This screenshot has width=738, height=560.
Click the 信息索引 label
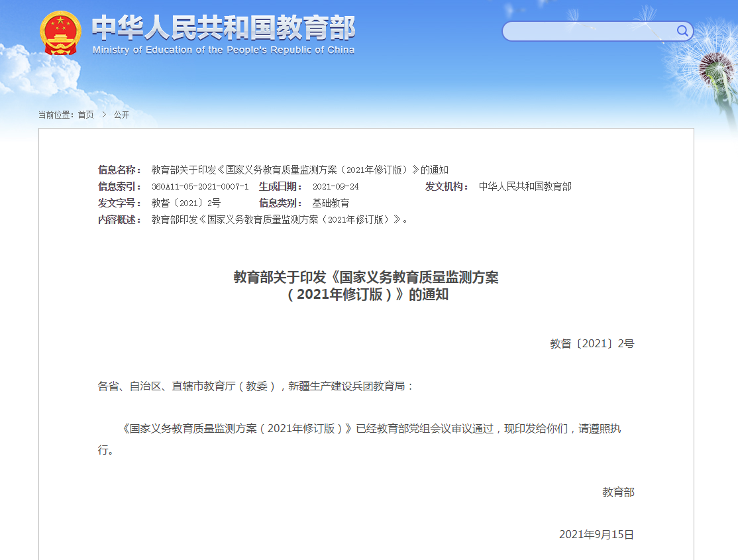[x=119, y=186]
